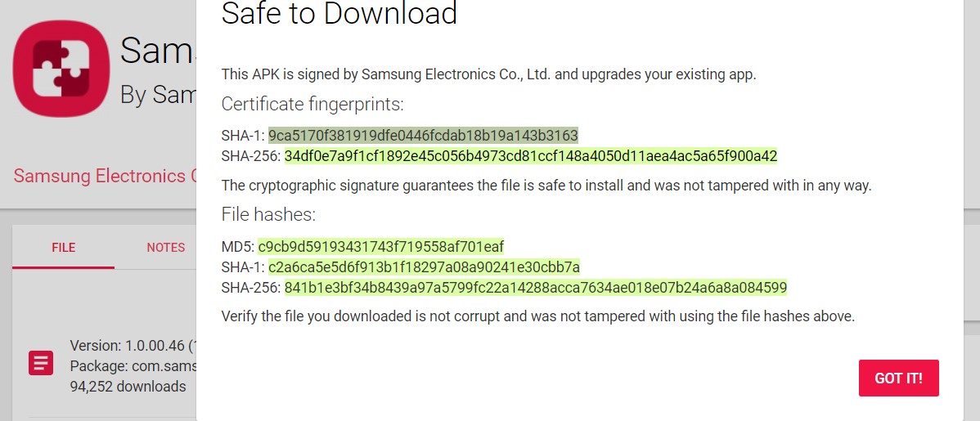Select the file SHA-1 hash value
This screenshot has height=421, width=980.
pos(425,267)
